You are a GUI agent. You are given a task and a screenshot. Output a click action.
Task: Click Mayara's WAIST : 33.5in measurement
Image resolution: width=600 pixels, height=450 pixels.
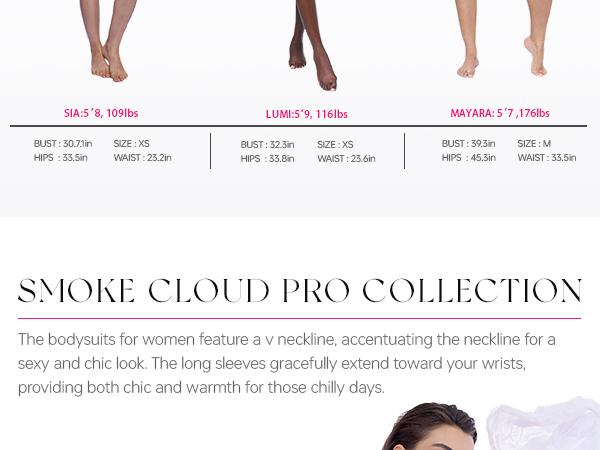tap(547, 158)
